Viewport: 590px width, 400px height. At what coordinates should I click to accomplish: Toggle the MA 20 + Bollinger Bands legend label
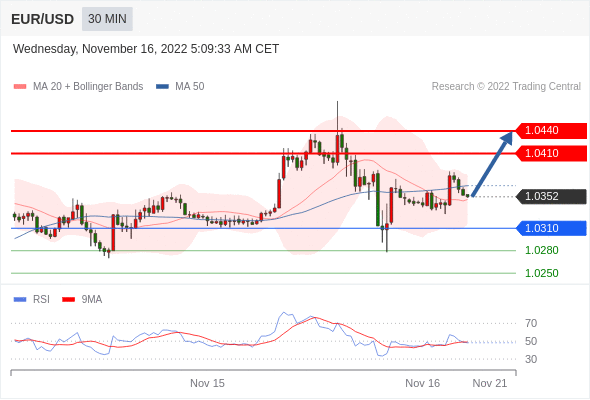[88, 87]
